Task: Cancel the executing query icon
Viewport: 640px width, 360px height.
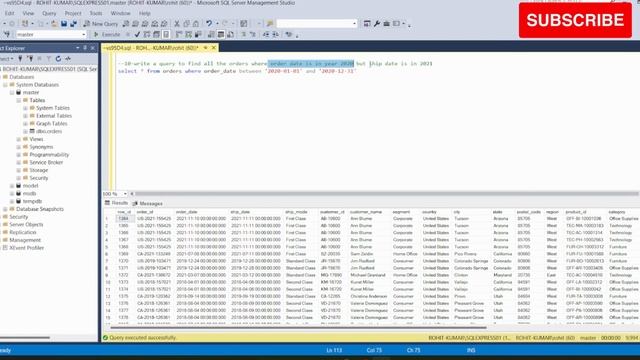Action: [x=128, y=35]
